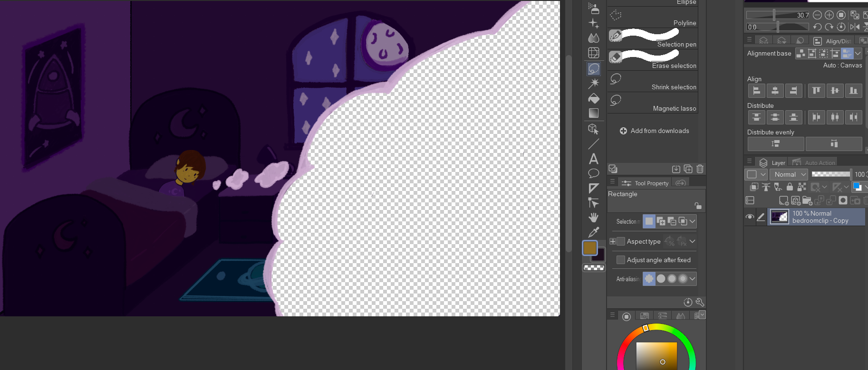Enable the Aspect type checkbox

(x=621, y=241)
